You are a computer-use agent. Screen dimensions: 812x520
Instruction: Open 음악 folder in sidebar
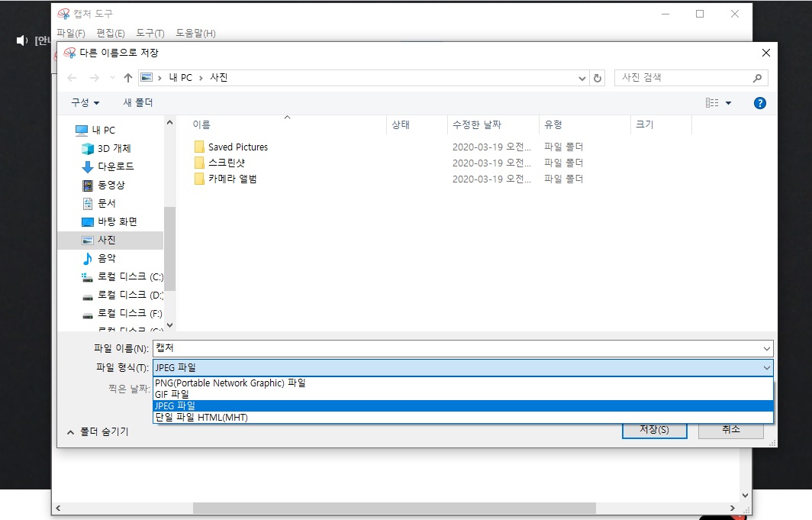click(x=99, y=258)
